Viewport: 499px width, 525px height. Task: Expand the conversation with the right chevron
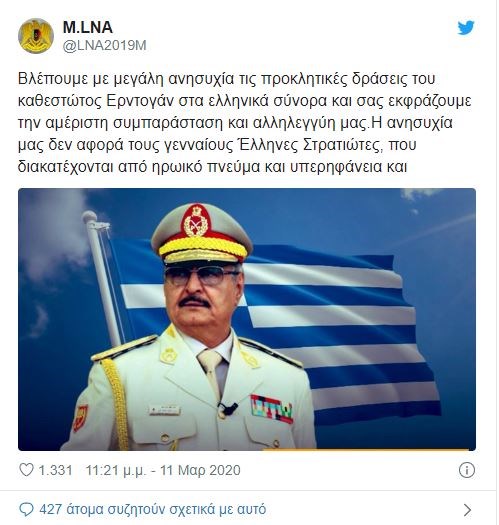click(467, 510)
